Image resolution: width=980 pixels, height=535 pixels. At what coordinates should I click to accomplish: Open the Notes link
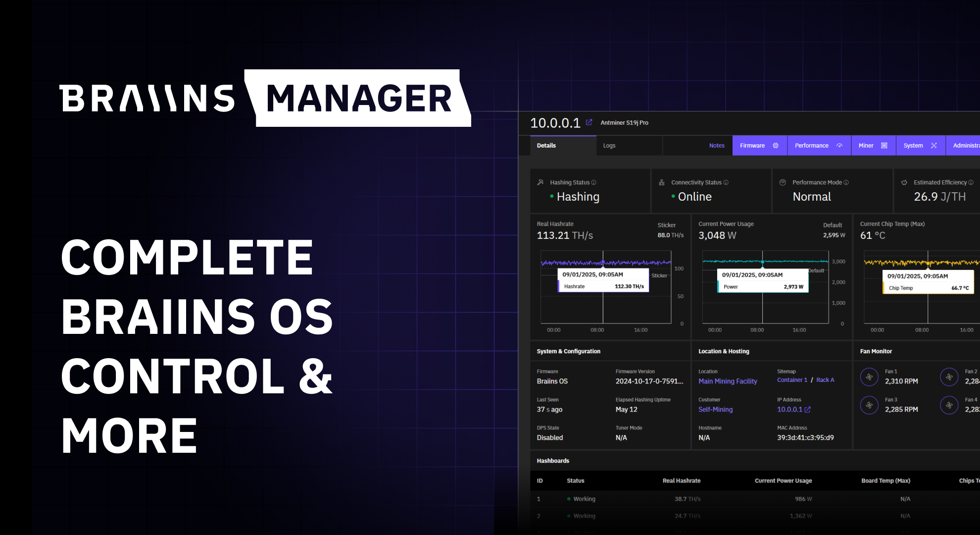(x=717, y=146)
